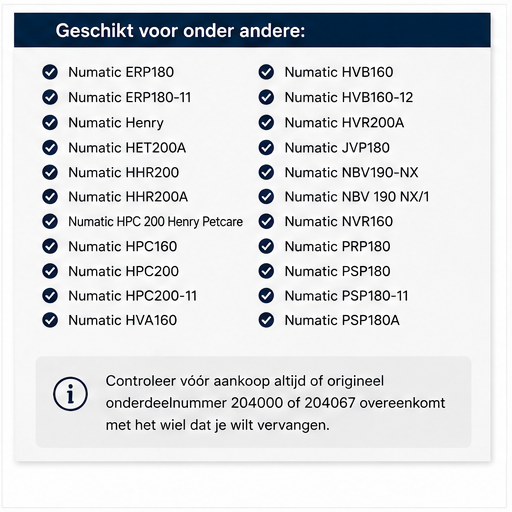Click the checkmark icon next to Numatic HVB160
The width and height of the screenshot is (512, 512).
pyautogui.click(x=266, y=72)
